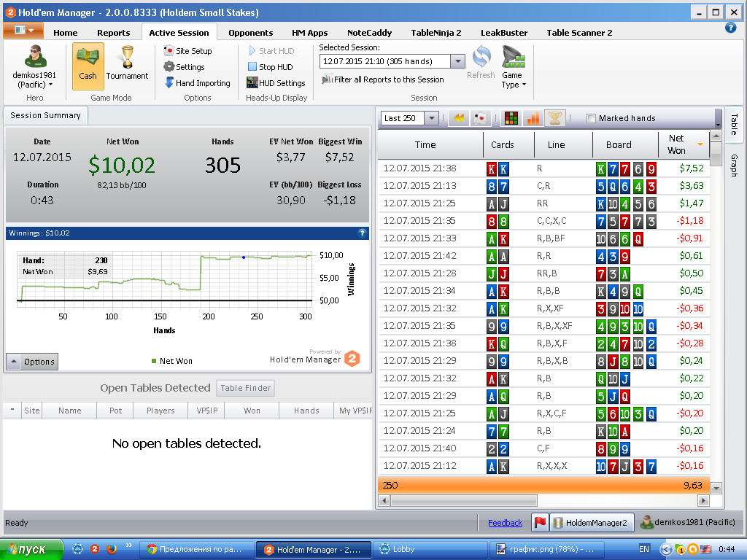Sort hands by the Time column header
This screenshot has height=560, width=747.
(430, 145)
